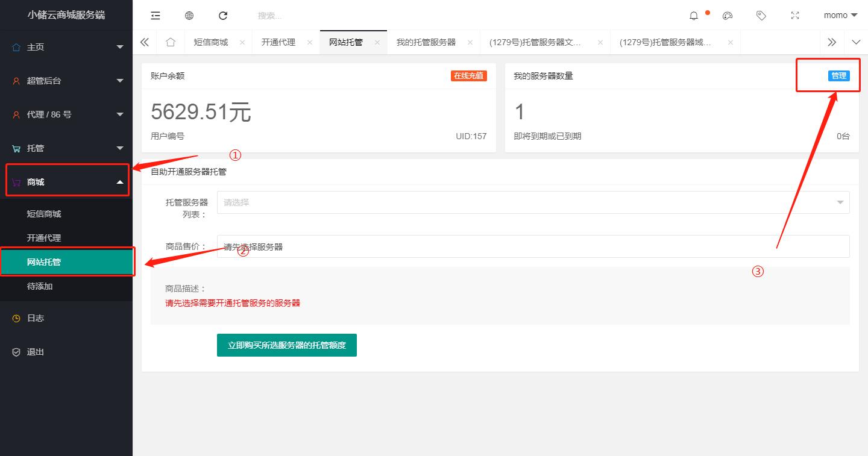Click the refresh icon in the top bar
868x456 pixels.
pyautogui.click(x=223, y=16)
